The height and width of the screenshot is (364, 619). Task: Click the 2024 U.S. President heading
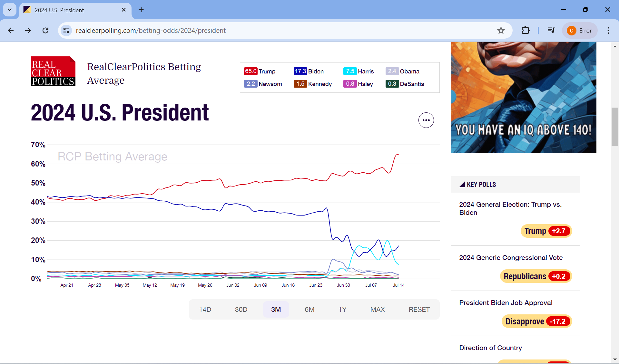(x=120, y=113)
